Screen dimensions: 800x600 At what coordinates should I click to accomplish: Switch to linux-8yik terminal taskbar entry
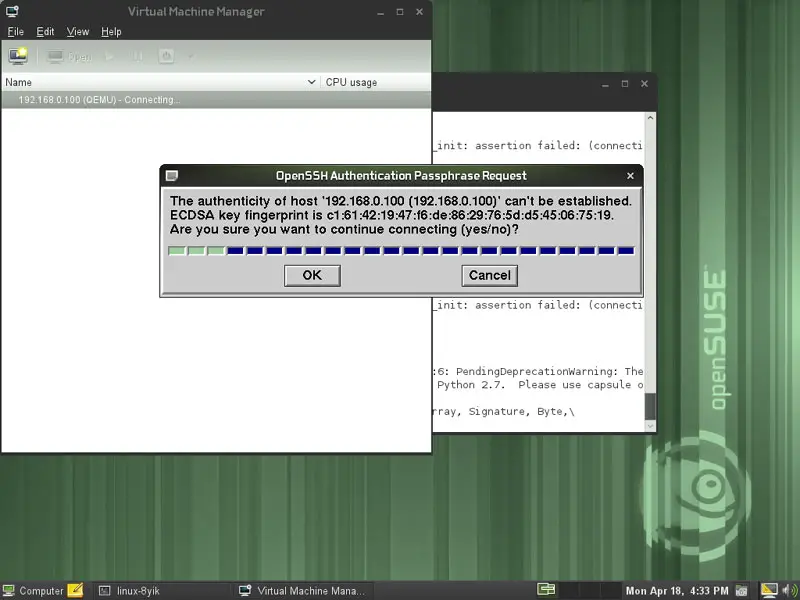click(162, 591)
